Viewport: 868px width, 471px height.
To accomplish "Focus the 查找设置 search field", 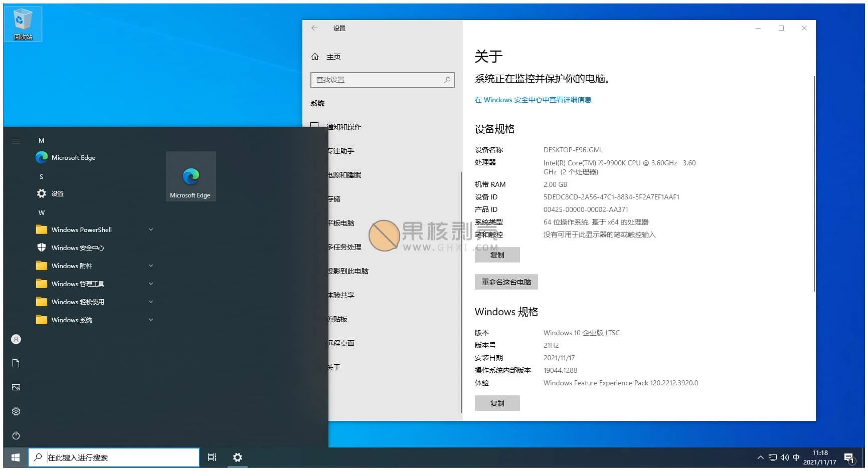I will click(x=383, y=80).
